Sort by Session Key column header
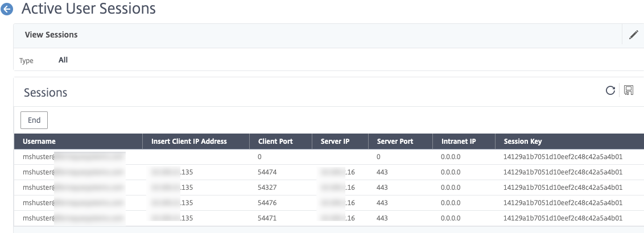The height and width of the screenshot is (233, 644). point(522,142)
